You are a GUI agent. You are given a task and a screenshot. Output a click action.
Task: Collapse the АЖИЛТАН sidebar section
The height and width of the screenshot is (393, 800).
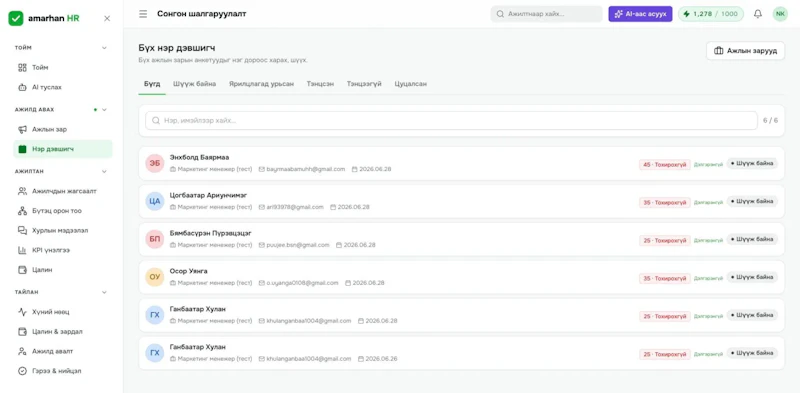(x=104, y=171)
